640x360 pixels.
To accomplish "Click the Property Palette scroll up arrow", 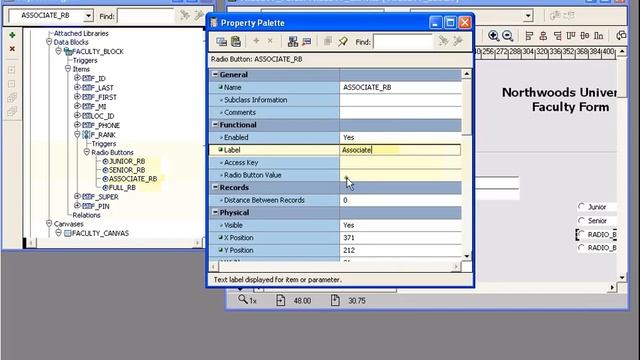I will coord(467,74).
